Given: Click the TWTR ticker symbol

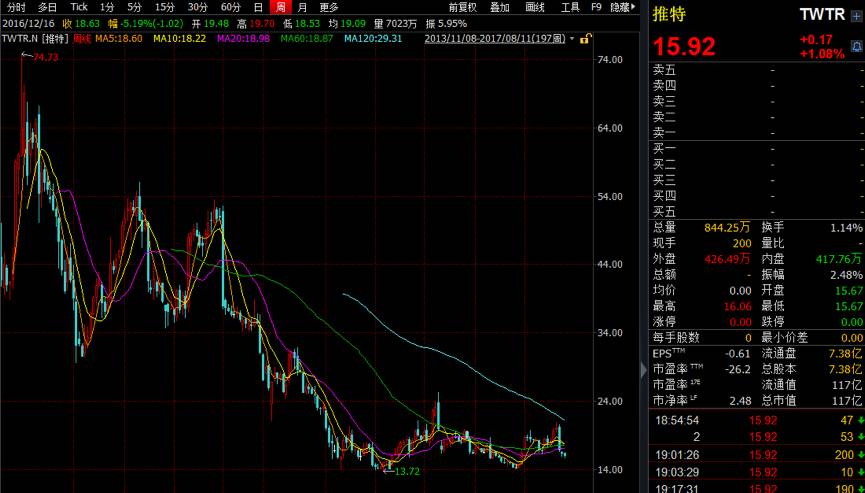Looking at the screenshot, I should [x=823, y=15].
